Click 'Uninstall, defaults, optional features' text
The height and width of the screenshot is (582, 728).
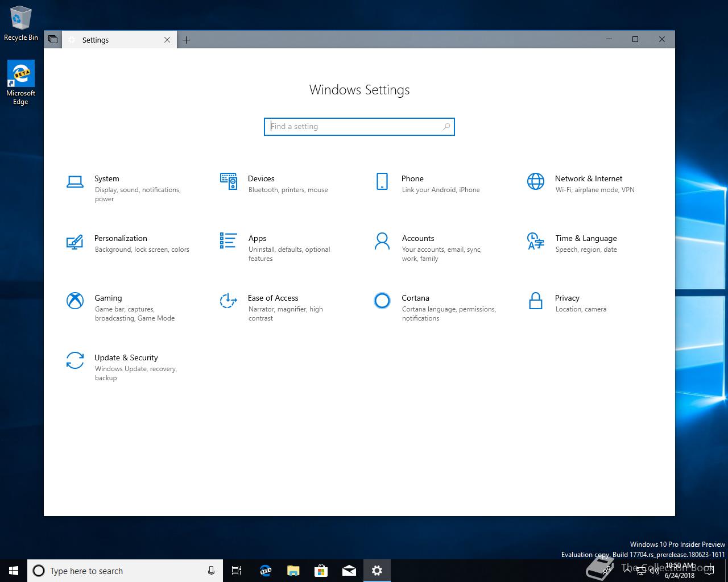[x=289, y=254]
